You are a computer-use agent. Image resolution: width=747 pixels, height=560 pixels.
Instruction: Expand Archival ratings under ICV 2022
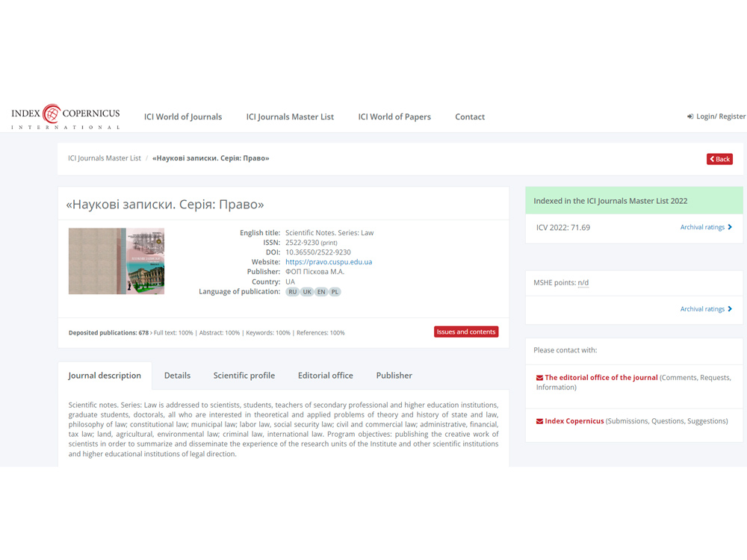coord(706,227)
